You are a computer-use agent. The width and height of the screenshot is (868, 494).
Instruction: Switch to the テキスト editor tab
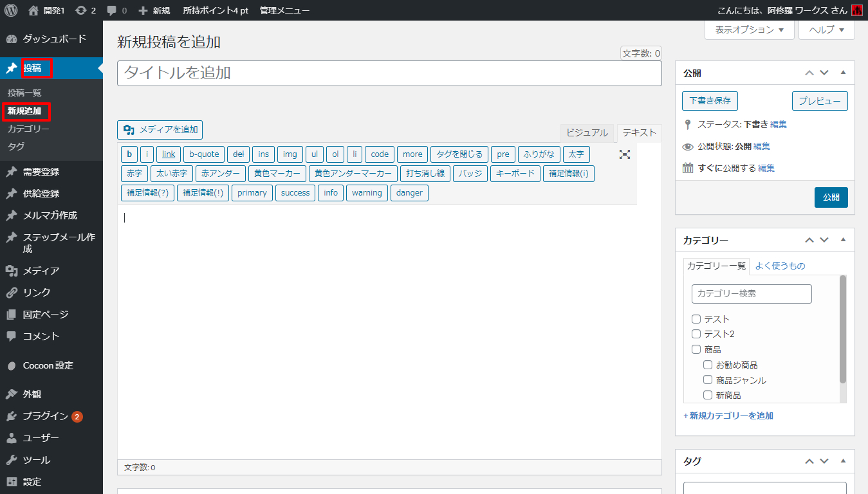639,133
